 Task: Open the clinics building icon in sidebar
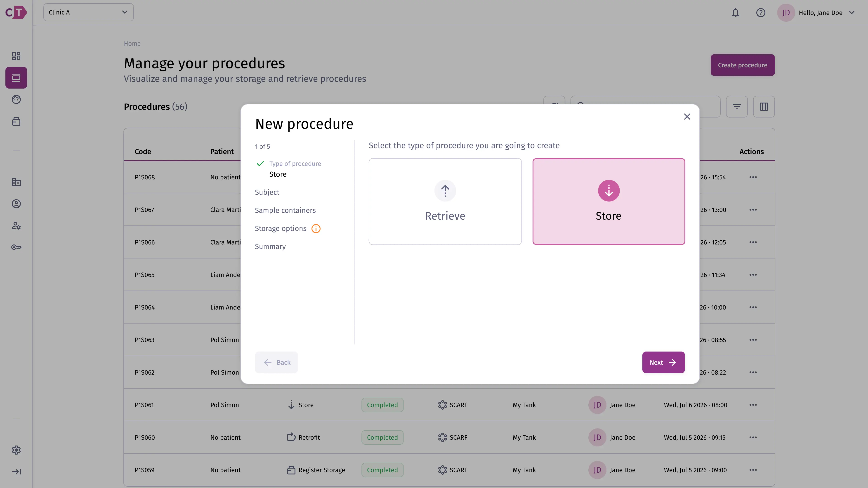(x=16, y=182)
